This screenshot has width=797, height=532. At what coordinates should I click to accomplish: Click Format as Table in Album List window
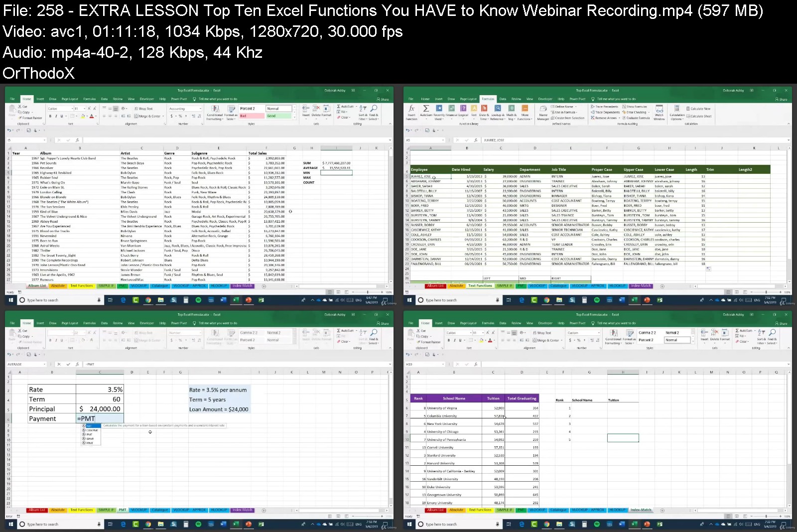231,113
